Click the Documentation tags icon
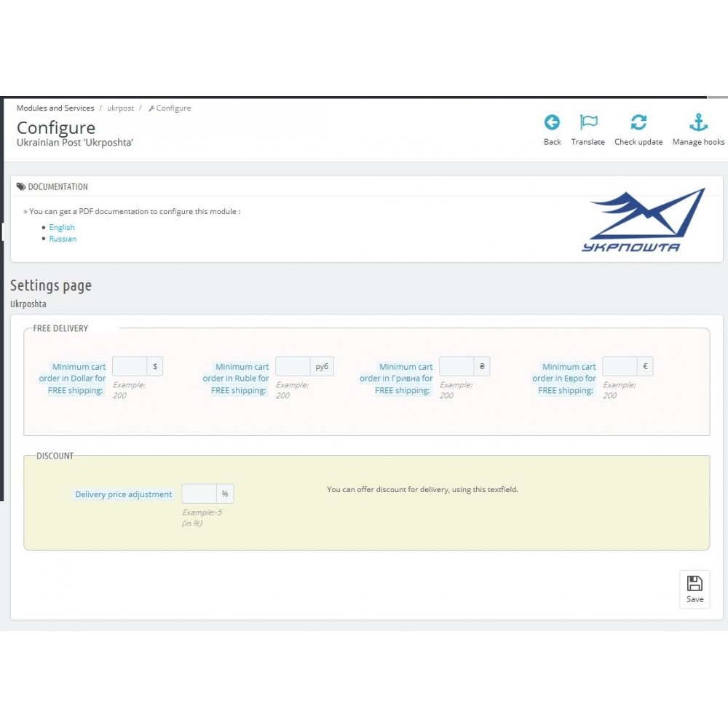The height and width of the screenshot is (728, 728). 21,186
